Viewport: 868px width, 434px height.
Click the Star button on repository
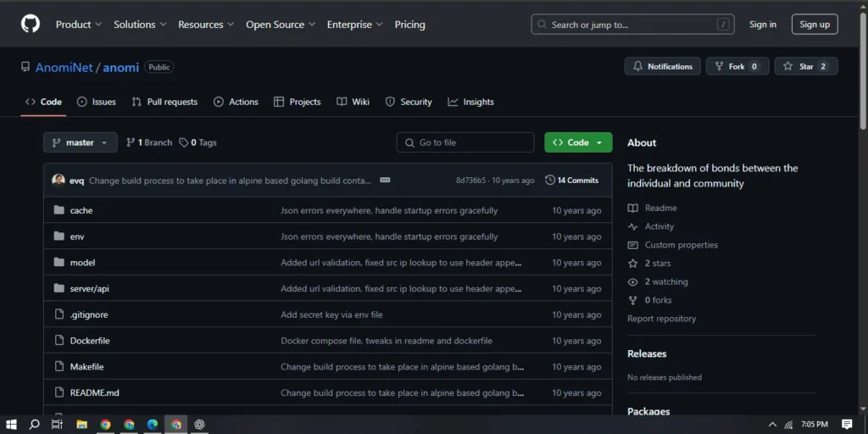tap(805, 66)
